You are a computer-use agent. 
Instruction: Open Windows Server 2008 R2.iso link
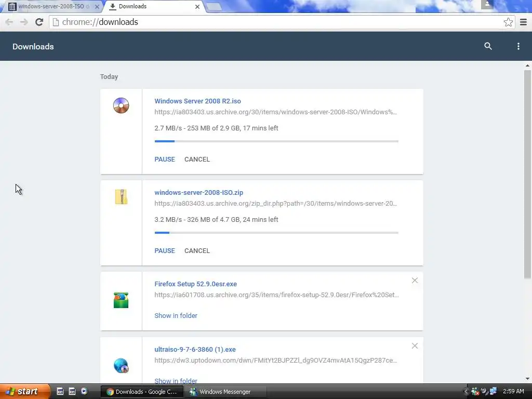[x=197, y=101]
